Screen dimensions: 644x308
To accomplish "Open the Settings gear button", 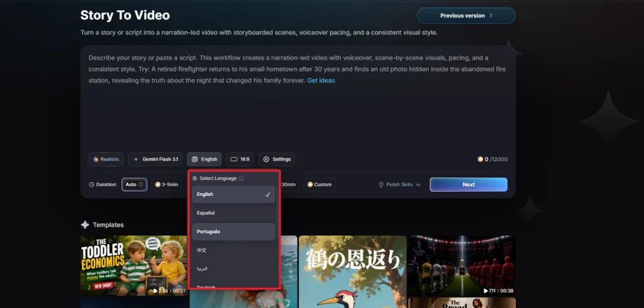I will tap(277, 159).
